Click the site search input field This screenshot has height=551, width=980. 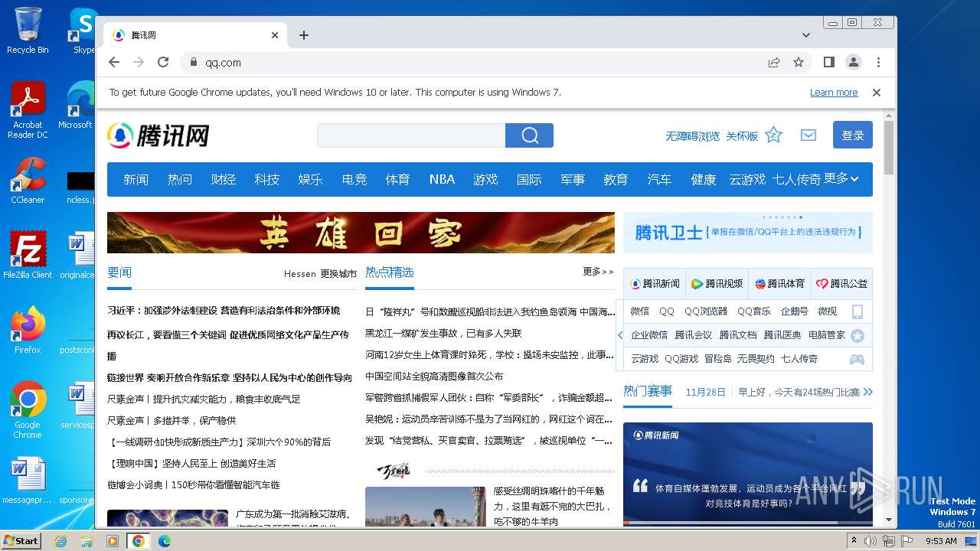click(x=411, y=135)
